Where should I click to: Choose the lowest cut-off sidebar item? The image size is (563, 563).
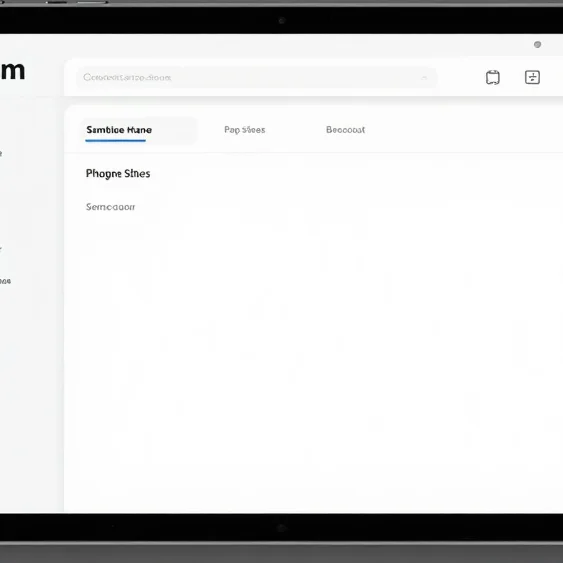[x=5, y=281]
